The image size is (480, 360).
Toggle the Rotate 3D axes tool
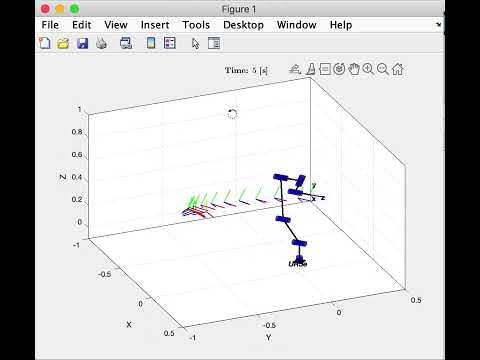[x=339, y=69]
